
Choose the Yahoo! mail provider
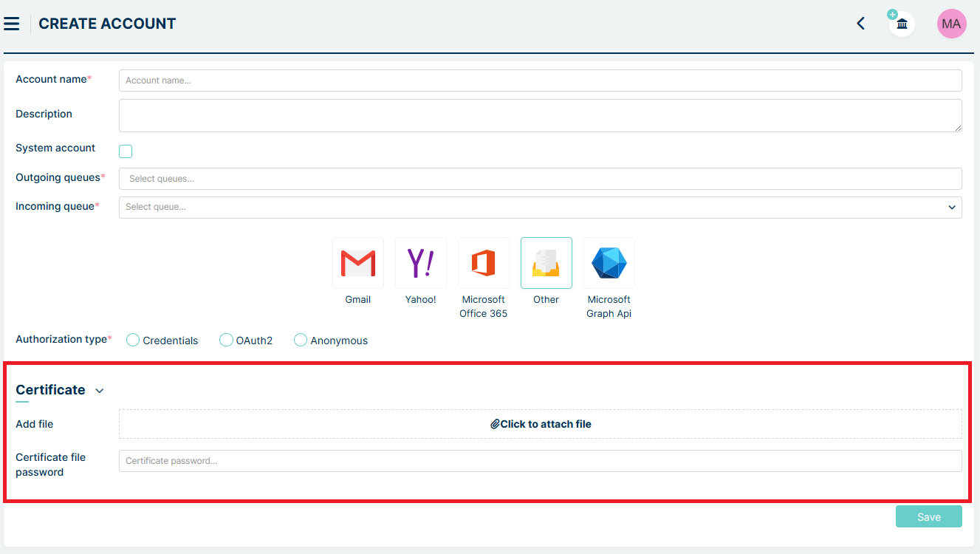click(420, 263)
